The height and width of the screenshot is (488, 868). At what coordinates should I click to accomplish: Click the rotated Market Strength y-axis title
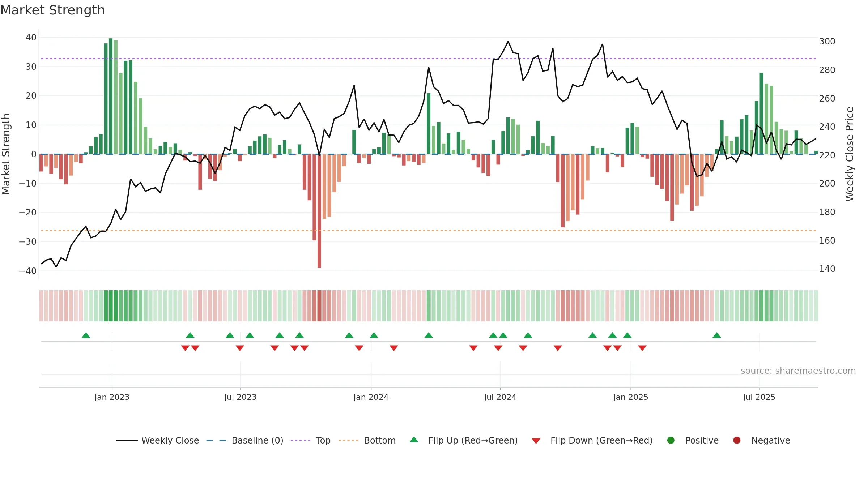[6, 154]
